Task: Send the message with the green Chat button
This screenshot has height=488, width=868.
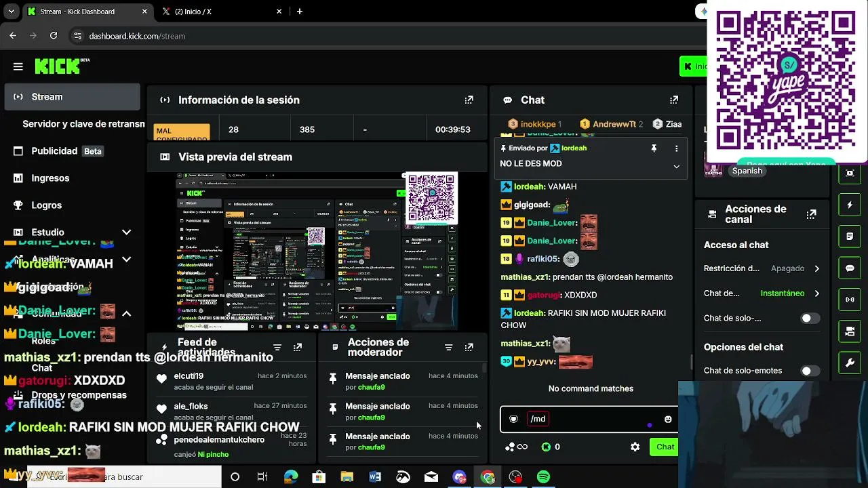Action: pos(664,447)
